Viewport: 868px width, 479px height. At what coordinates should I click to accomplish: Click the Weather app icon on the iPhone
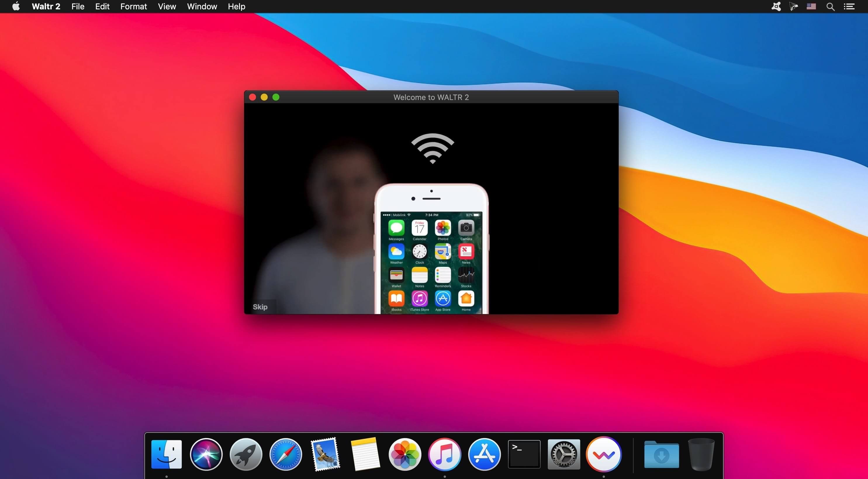pos(396,251)
